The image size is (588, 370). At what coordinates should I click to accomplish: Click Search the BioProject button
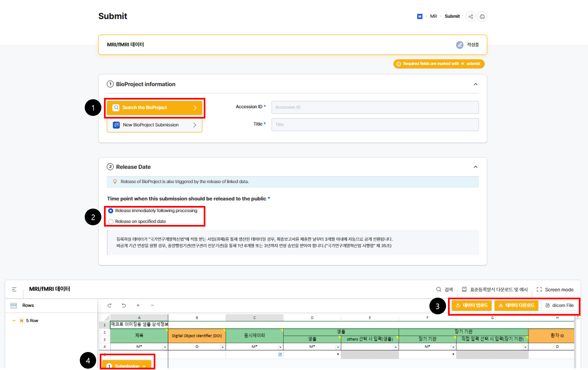pos(154,108)
